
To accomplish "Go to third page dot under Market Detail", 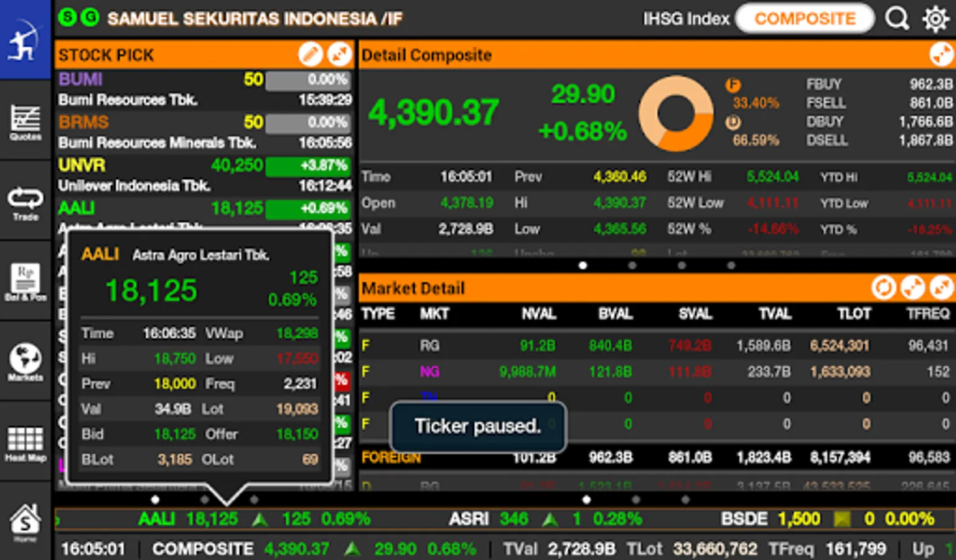I will pos(685,500).
